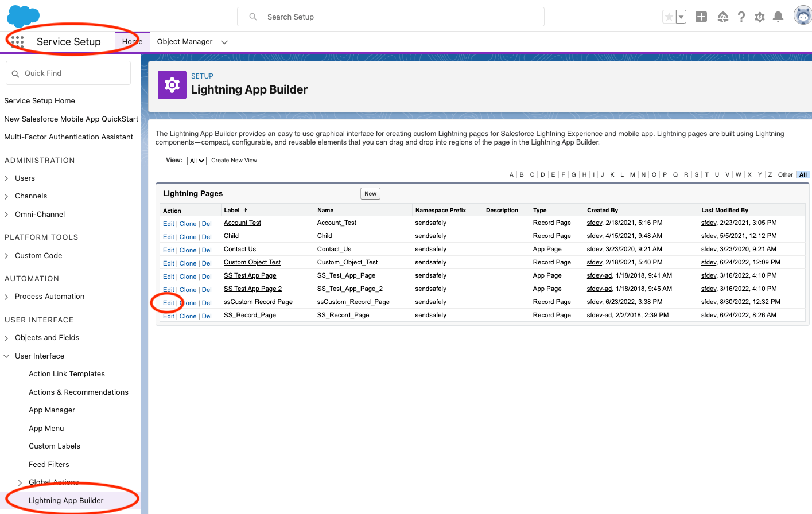Click the Salesforce cloud logo

[23, 17]
